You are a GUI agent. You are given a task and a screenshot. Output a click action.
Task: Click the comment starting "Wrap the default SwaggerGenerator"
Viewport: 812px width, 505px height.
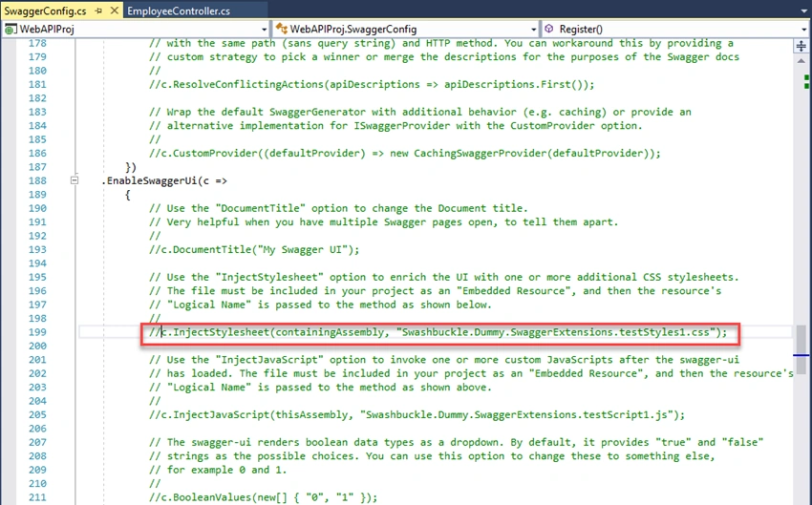[x=420, y=112]
